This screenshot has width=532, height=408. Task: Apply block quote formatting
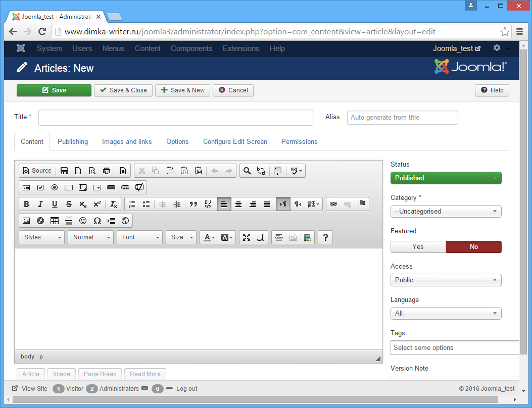tap(193, 204)
